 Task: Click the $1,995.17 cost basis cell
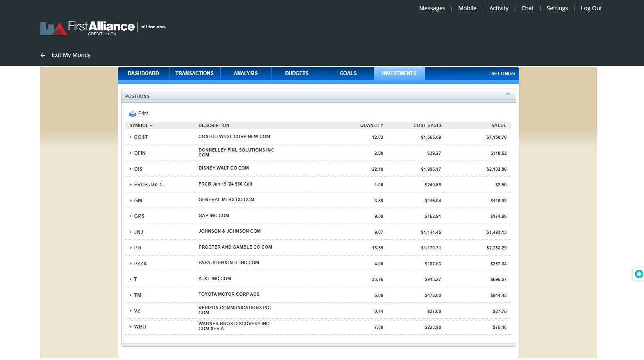pyautogui.click(x=431, y=169)
